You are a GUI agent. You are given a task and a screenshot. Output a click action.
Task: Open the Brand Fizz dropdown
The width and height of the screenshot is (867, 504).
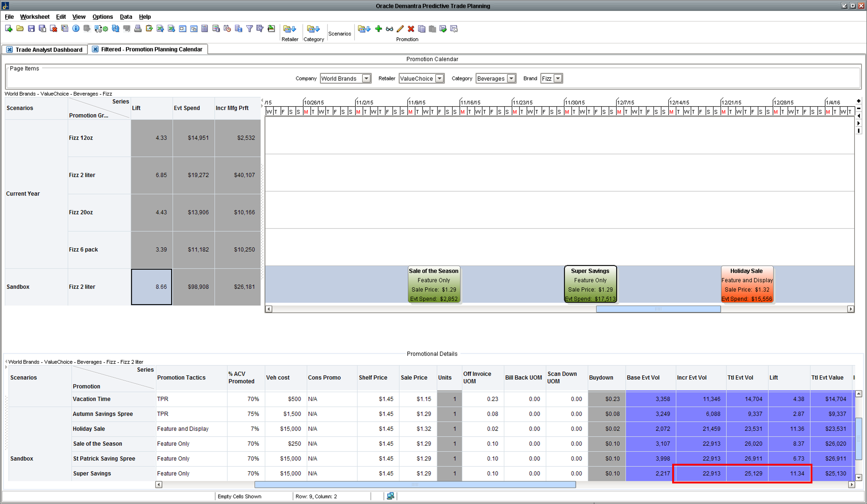point(558,78)
